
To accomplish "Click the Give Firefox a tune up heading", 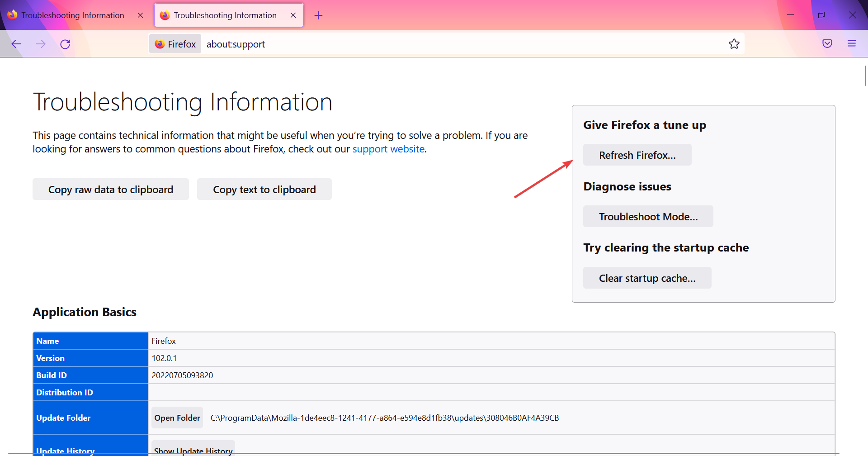I will 645,125.
